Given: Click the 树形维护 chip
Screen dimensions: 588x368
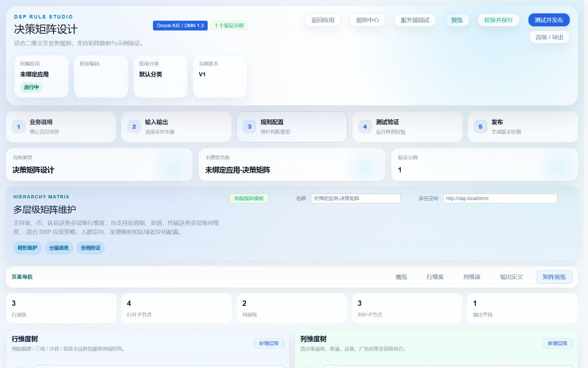Looking at the screenshot, I should tap(27, 248).
